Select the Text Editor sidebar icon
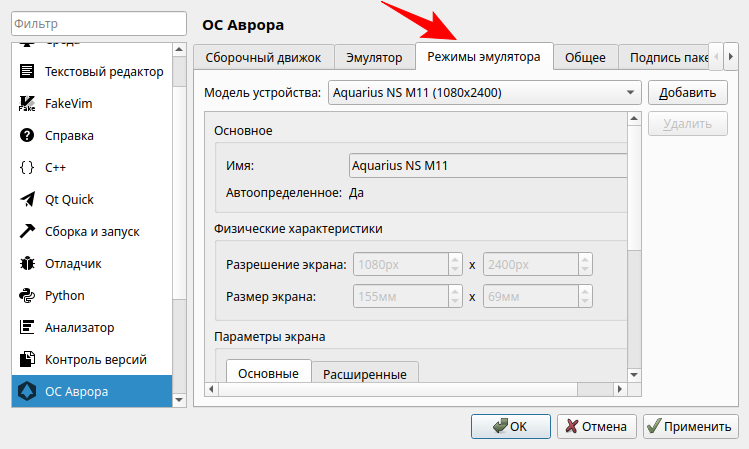Screen dimensions: 749x449 (27, 71)
